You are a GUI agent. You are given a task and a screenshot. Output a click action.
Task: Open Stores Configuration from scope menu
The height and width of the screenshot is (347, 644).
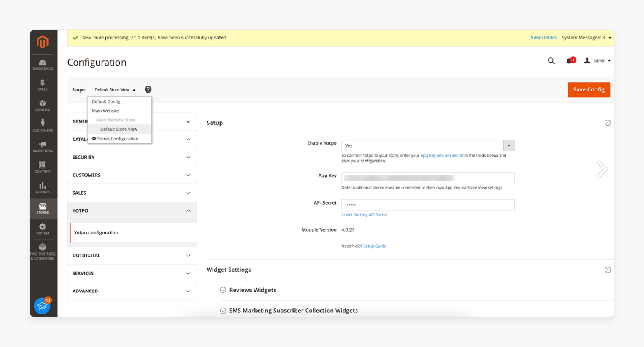tap(119, 139)
